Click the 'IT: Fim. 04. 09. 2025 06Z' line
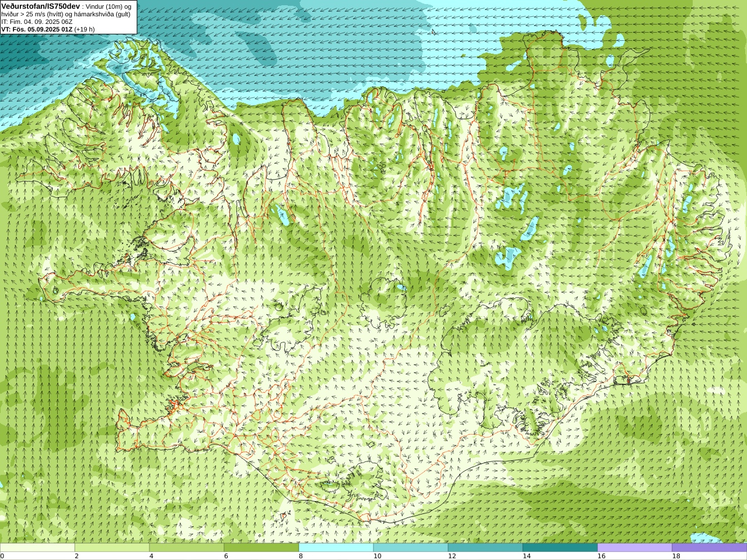Viewport: 747px width, 560px height. tap(37, 22)
